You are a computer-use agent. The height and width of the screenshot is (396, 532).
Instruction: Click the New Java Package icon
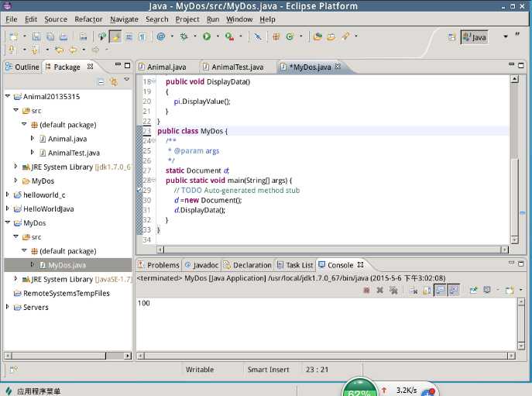pos(276,36)
